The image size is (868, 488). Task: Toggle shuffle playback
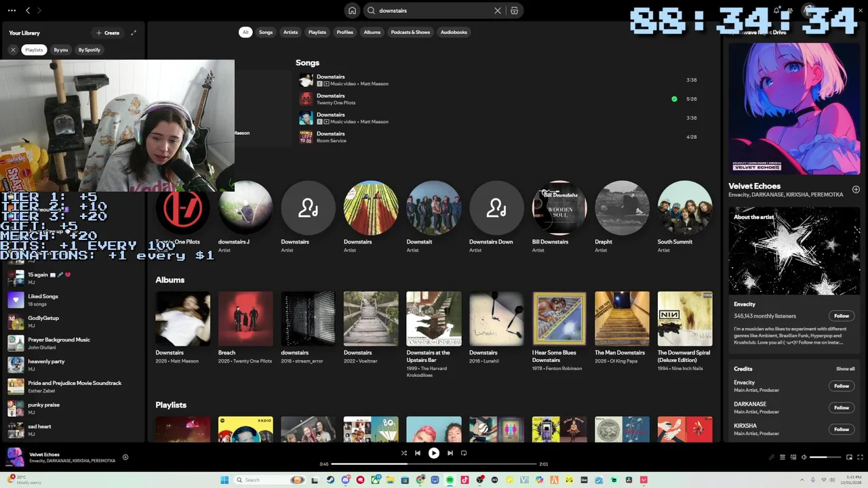pyautogui.click(x=404, y=453)
